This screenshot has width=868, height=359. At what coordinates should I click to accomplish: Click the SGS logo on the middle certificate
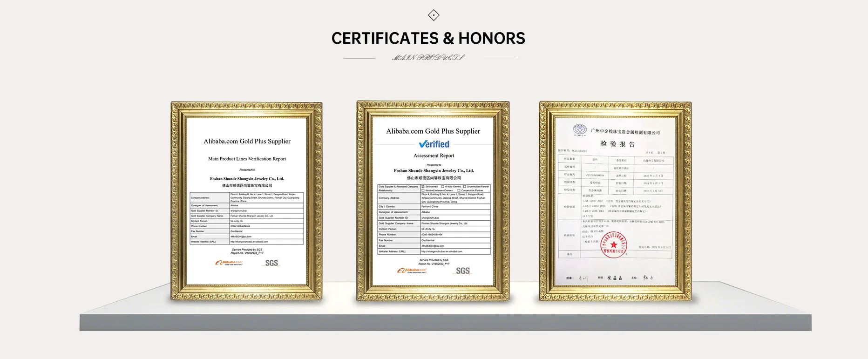pyautogui.click(x=462, y=271)
